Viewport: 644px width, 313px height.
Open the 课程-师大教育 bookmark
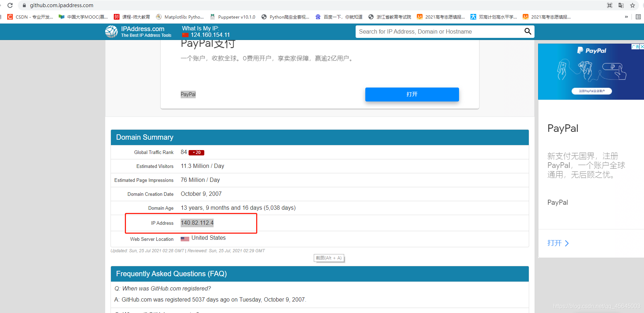[132, 17]
